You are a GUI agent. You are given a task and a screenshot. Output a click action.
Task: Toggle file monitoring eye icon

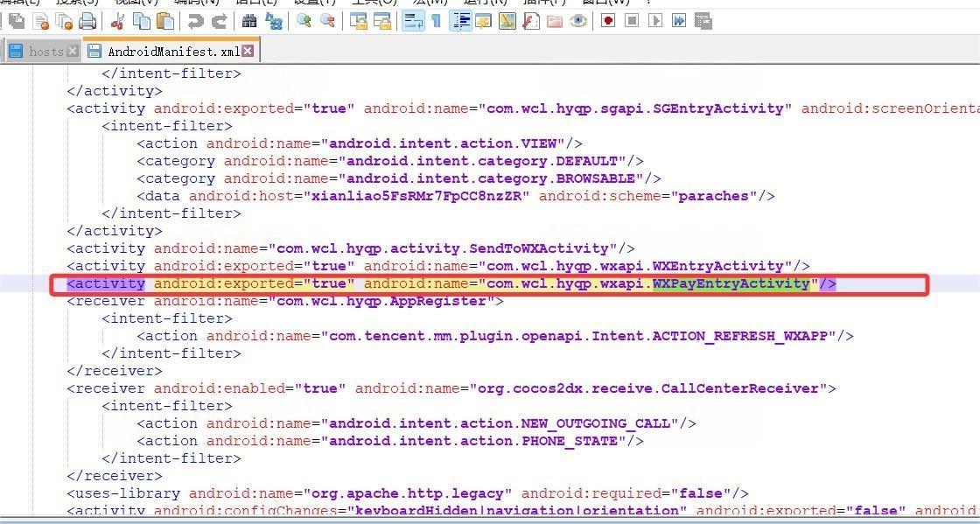click(578, 21)
